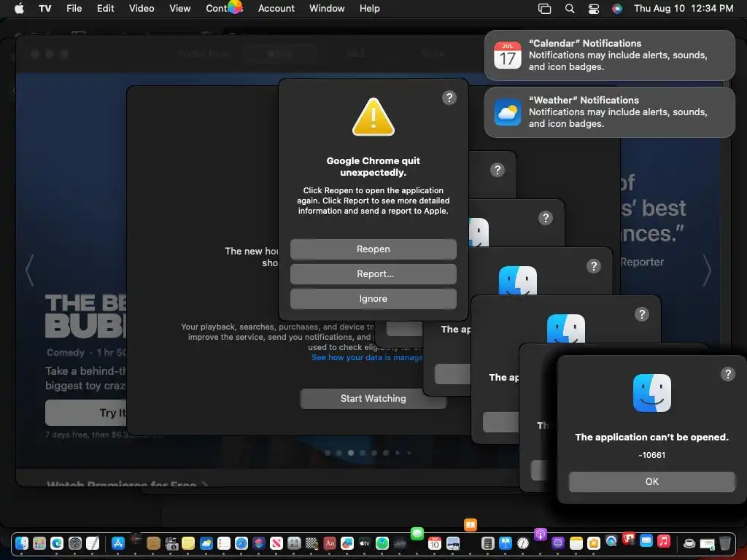Go to next TV carousel slide

tap(707, 270)
